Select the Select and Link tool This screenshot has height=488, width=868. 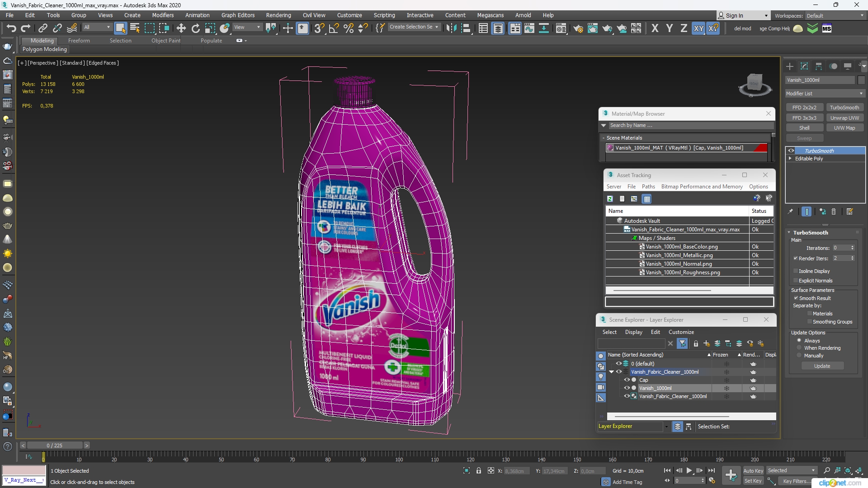[x=43, y=28]
